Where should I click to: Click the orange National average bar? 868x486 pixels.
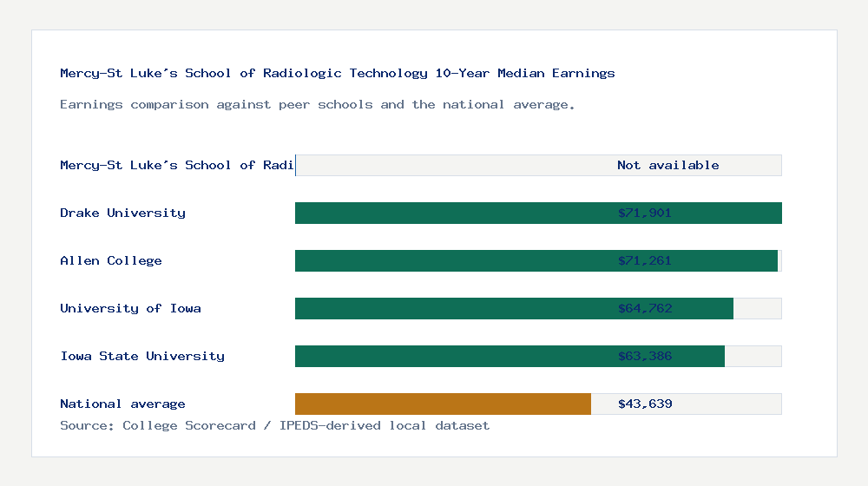(443, 404)
